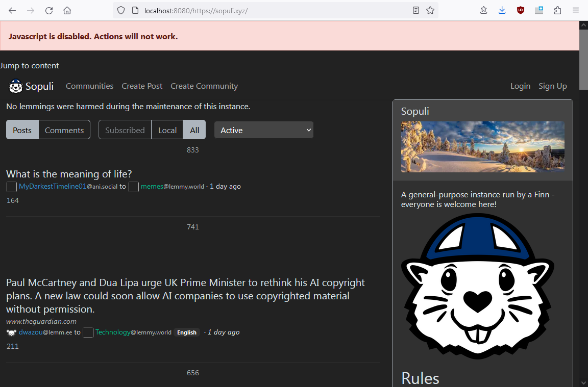
Task: Click the scrollbar up arrow
Action: click(x=583, y=25)
